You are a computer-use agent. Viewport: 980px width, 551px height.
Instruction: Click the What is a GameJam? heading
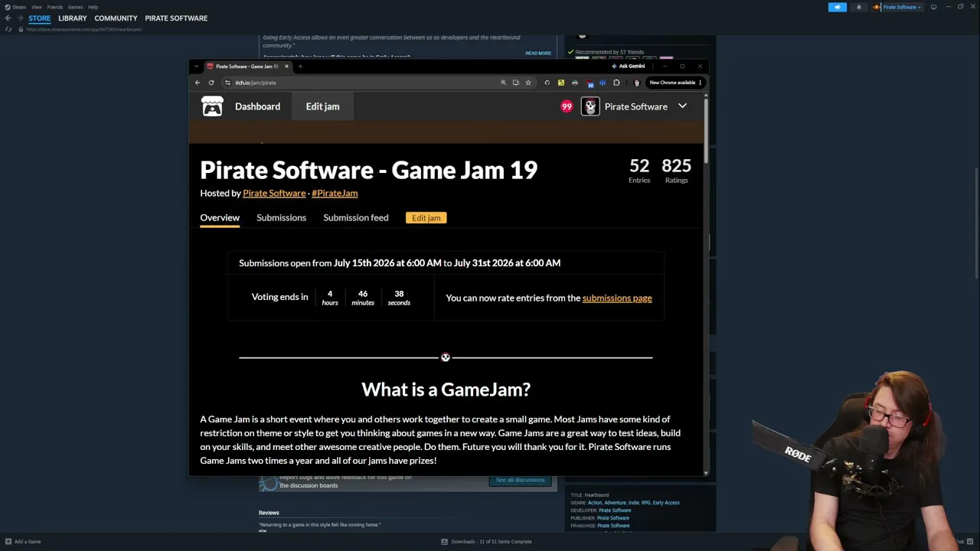[x=446, y=390]
